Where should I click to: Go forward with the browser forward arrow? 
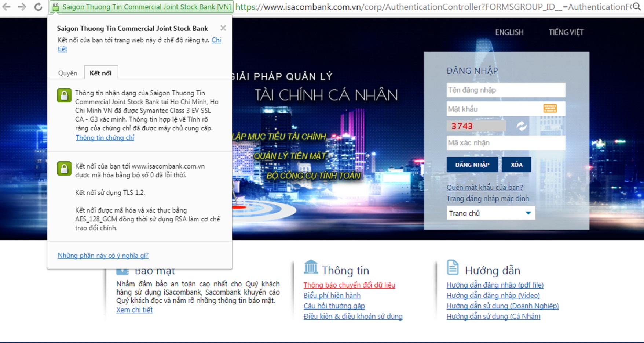tap(22, 7)
